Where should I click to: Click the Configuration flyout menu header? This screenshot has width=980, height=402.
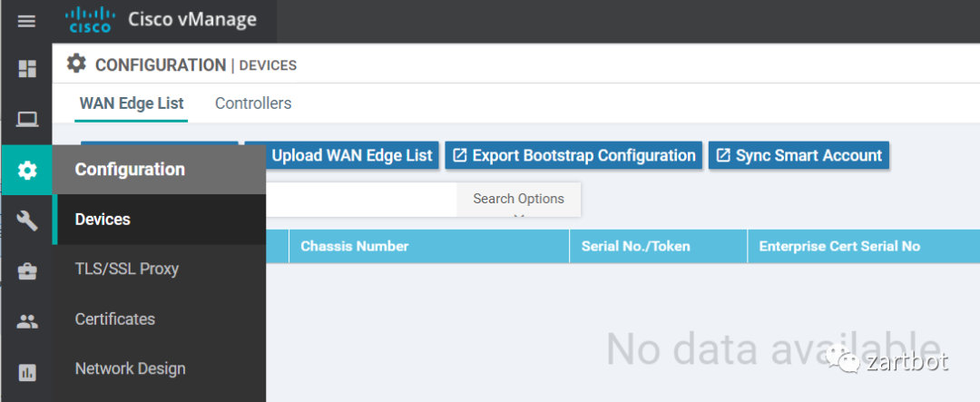tap(160, 170)
